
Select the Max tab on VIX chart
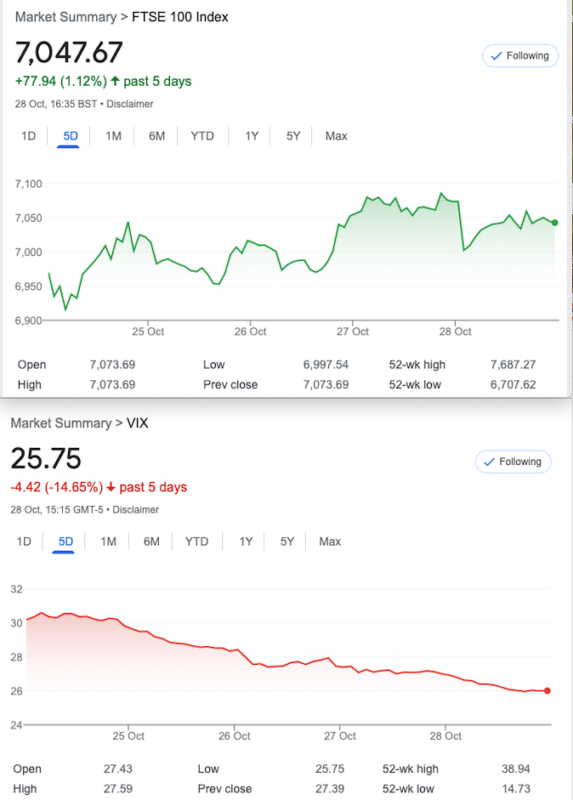(x=330, y=542)
